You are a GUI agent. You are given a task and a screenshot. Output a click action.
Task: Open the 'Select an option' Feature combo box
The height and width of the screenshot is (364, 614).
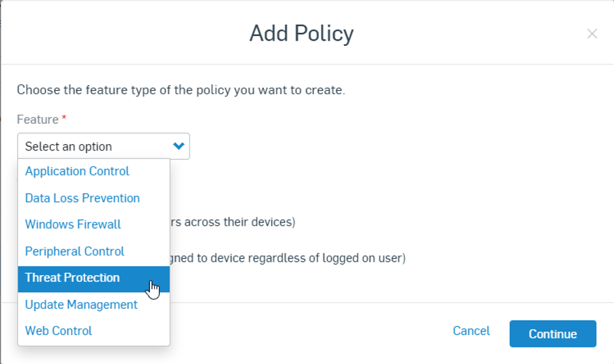pos(98,147)
